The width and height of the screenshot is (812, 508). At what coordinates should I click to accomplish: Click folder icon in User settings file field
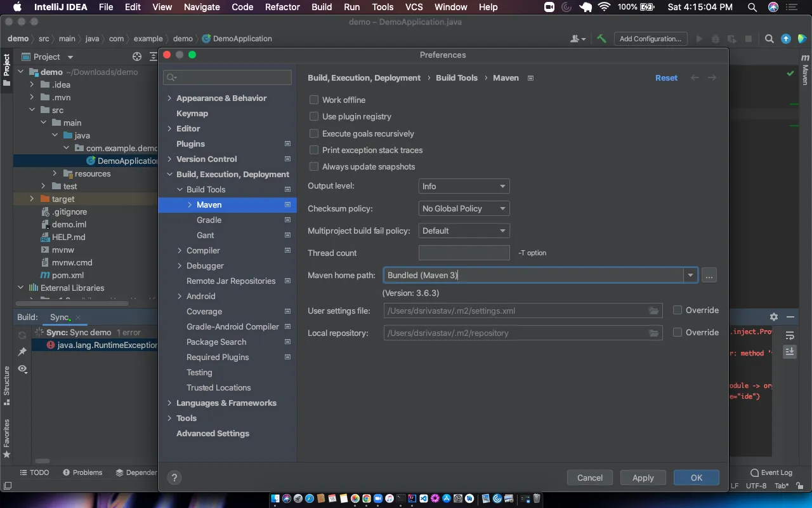tap(653, 311)
